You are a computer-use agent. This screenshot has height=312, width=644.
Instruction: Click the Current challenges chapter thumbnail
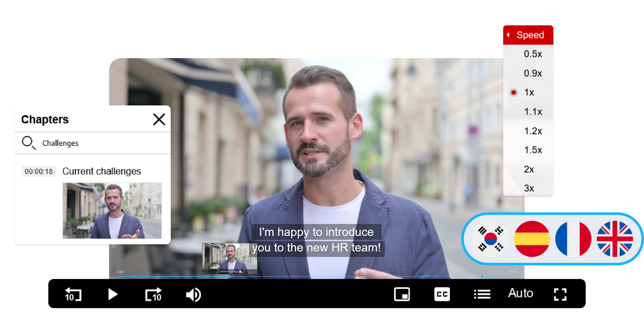point(112,210)
